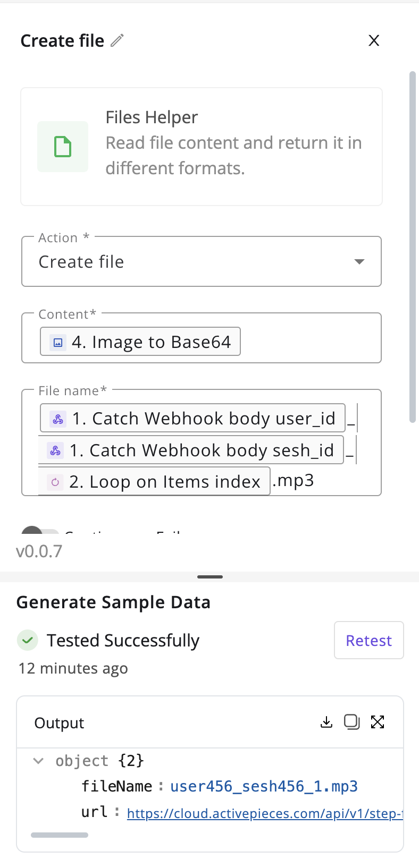Close the Create file panel
The width and height of the screenshot is (419, 868).
tap(374, 40)
